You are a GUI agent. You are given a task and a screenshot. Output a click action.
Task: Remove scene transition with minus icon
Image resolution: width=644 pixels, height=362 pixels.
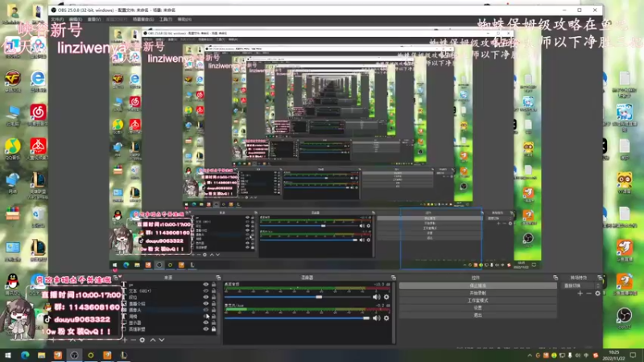[x=588, y=294]
